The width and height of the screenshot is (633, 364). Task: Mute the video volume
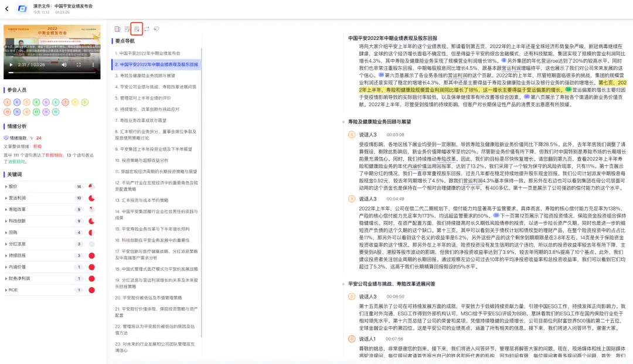[64, 64]
